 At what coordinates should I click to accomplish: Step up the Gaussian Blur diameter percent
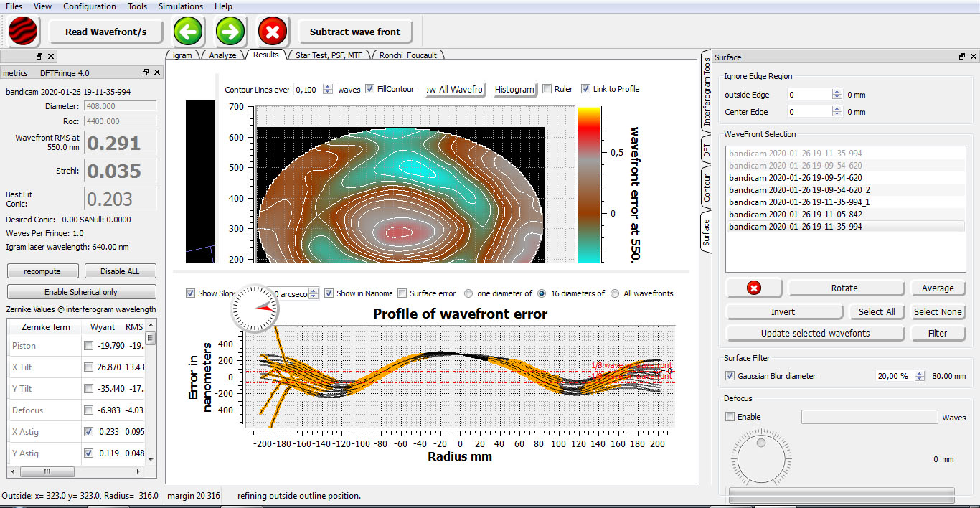click(921, 373)
